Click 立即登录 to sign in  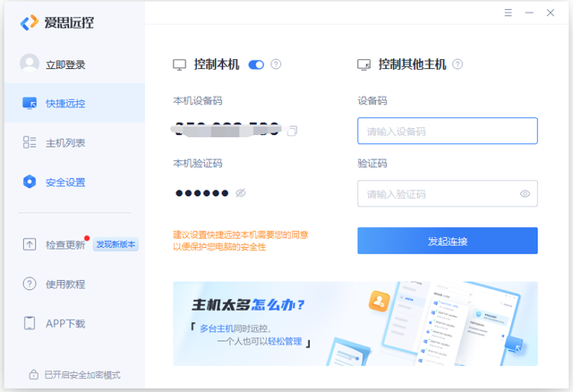(x=65, y=64)
